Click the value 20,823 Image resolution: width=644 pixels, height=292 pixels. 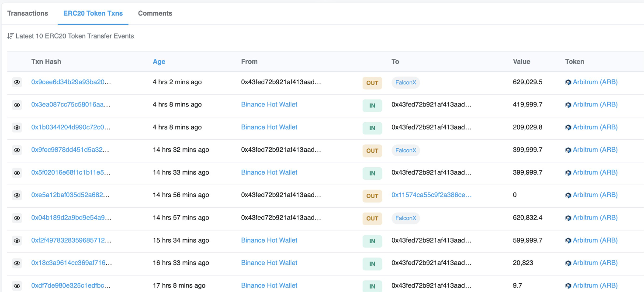523,263
